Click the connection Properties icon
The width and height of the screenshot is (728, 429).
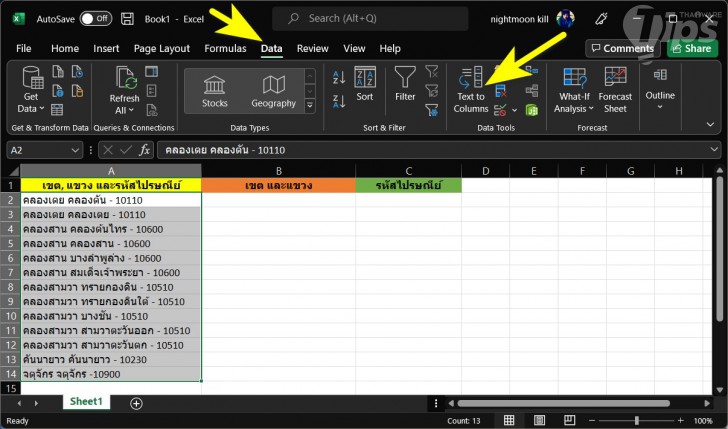(x=151, y=91)
